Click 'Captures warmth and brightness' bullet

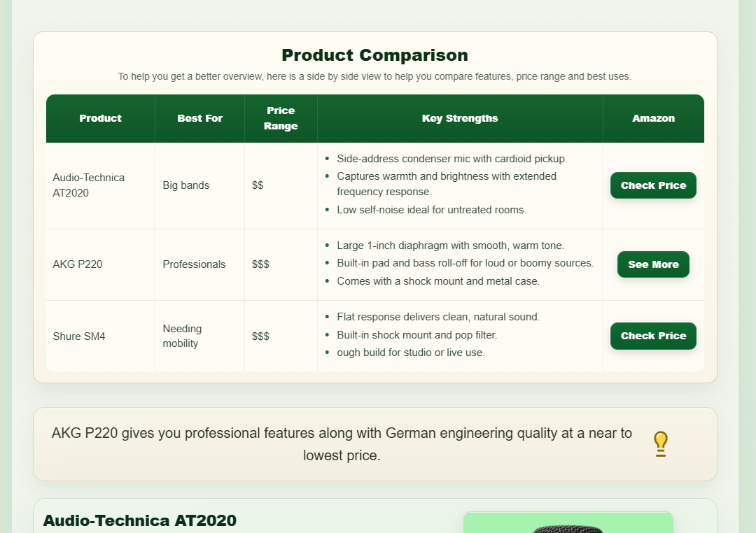447,184
